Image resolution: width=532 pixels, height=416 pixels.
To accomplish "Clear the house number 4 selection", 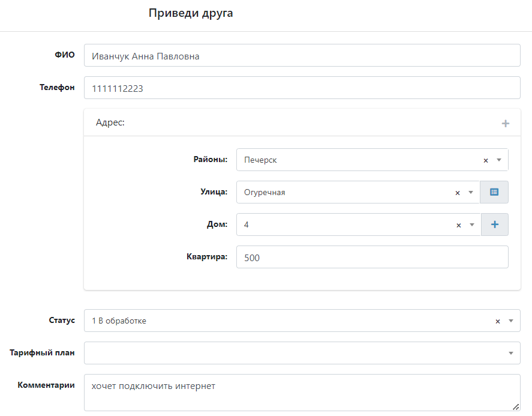I will [x=458, y=225].
